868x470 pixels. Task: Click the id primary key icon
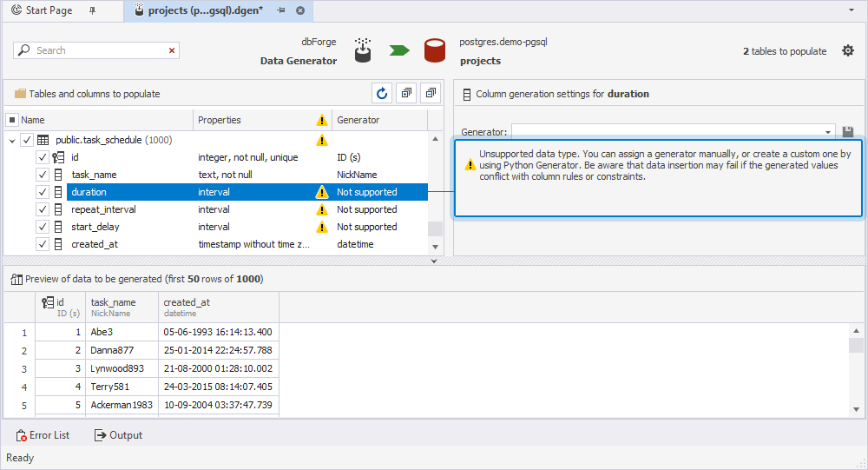click(58, 157)
